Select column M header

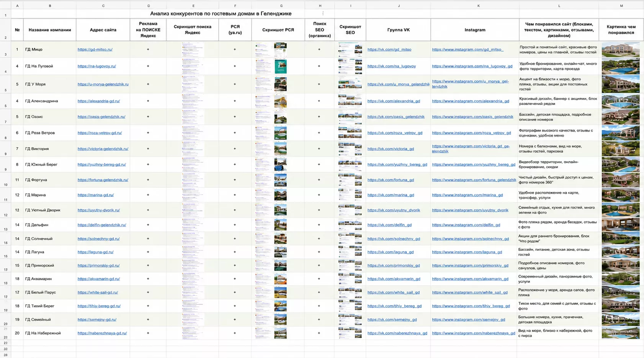[621, 6]
